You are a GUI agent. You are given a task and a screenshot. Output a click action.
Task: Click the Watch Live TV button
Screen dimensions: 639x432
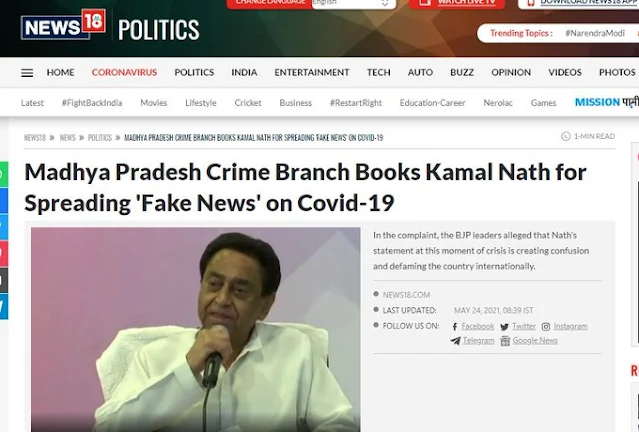pos(457,3)
